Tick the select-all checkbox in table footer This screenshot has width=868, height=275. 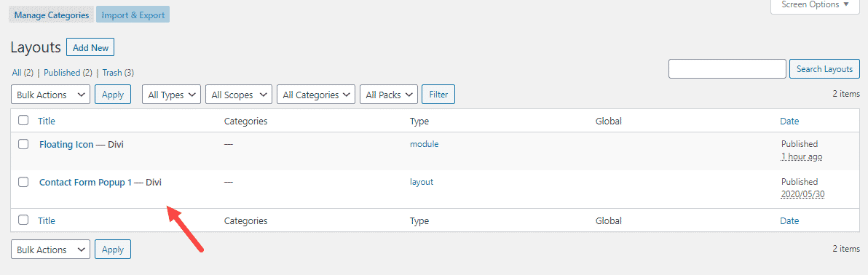pyautogui.click(x=23, y=220)
